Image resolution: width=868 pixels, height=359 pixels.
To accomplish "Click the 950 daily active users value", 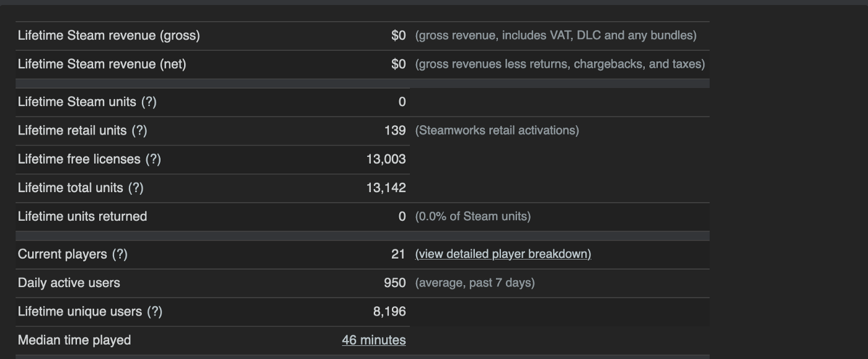I will 395,283.
